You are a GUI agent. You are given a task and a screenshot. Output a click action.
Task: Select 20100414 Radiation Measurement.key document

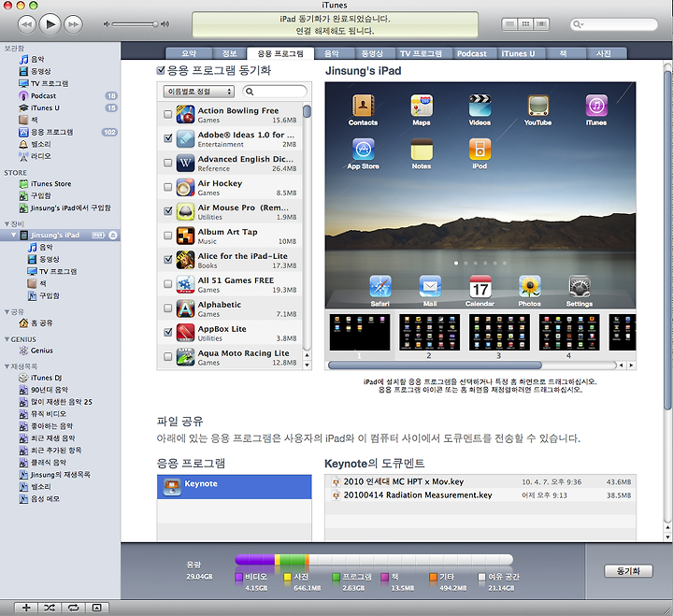point(480,494)
